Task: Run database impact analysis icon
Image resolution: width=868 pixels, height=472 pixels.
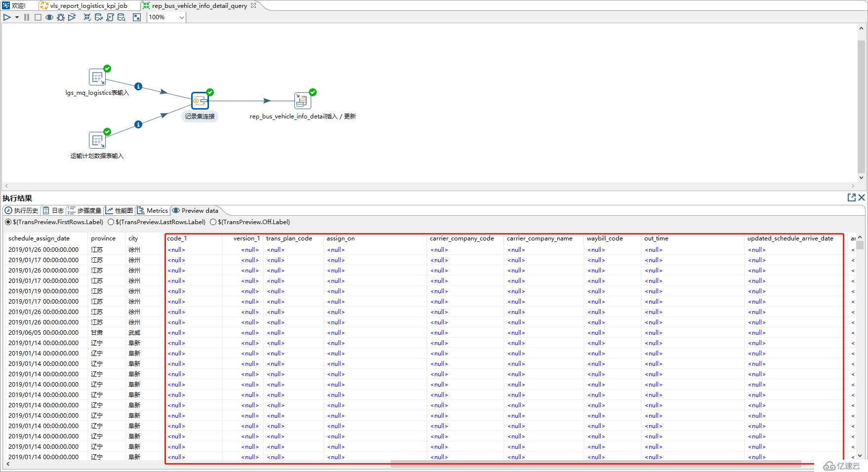Action: [x=98, y=17]
